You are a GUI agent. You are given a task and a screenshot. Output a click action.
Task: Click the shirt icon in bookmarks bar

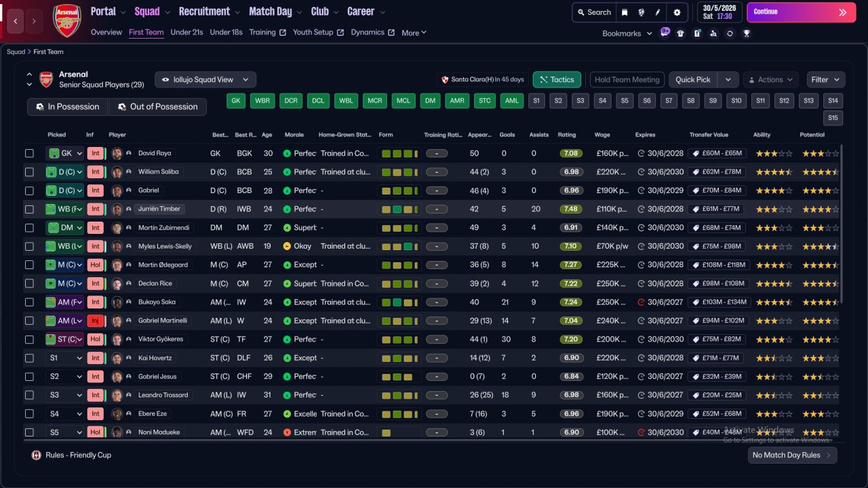(x=680, y=33)
